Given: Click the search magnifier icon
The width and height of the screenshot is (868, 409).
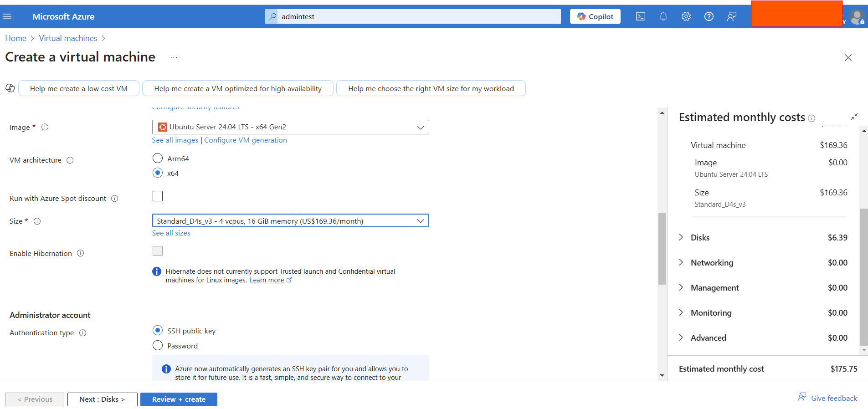Looking at the screenshot, I should point(272,16).
